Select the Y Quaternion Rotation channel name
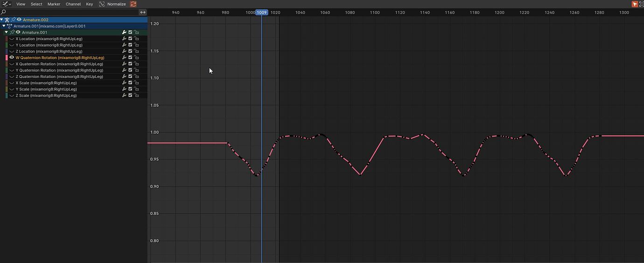The width and height of the screenshot is (644, 263). pyautogui.click(x=59, y=70)
